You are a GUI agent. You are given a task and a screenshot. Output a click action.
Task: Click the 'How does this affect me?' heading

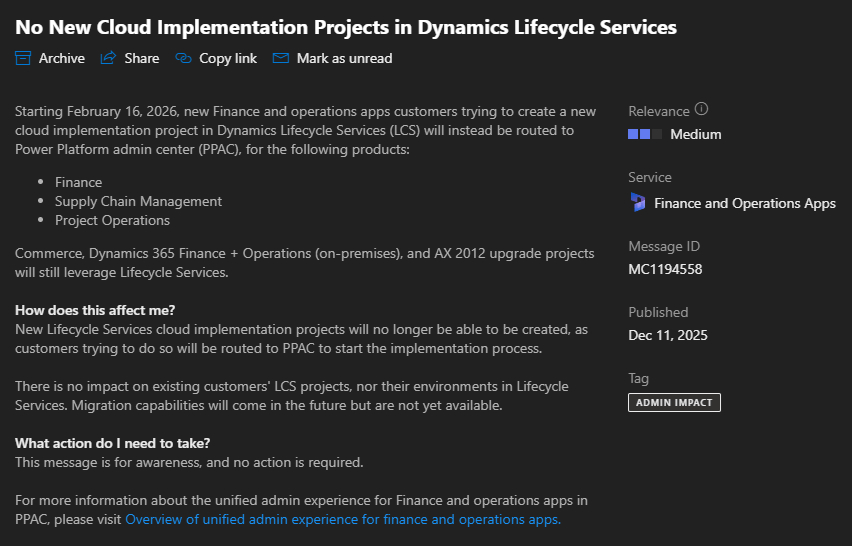[95, 310]
